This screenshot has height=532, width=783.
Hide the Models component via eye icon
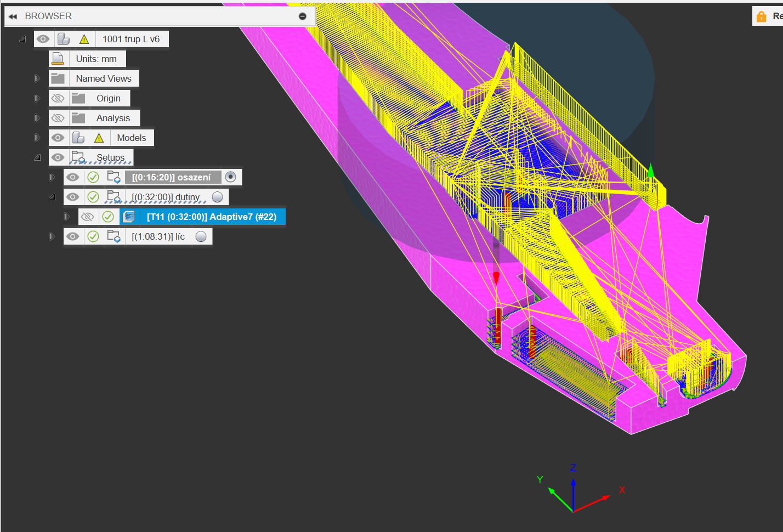click(x=58, y=138)
